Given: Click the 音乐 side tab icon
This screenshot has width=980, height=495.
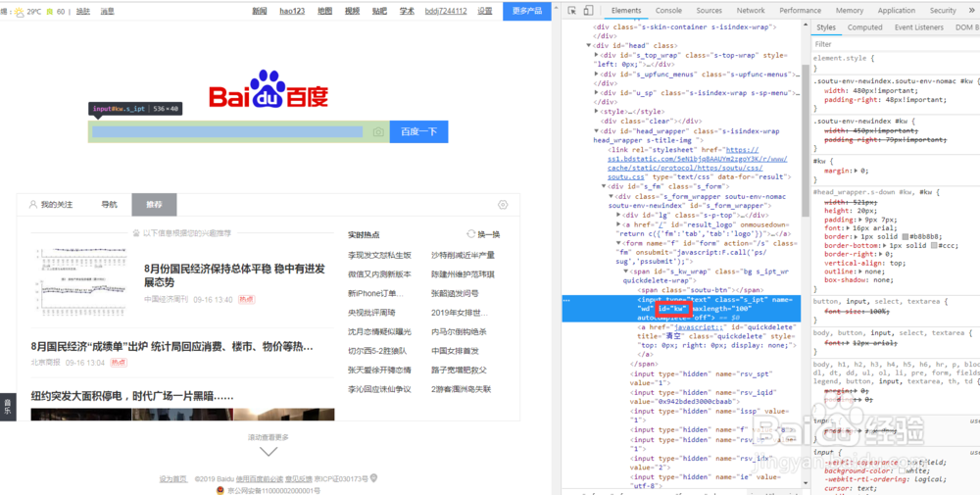Looking at the screenshot, I should pos(8,407).
